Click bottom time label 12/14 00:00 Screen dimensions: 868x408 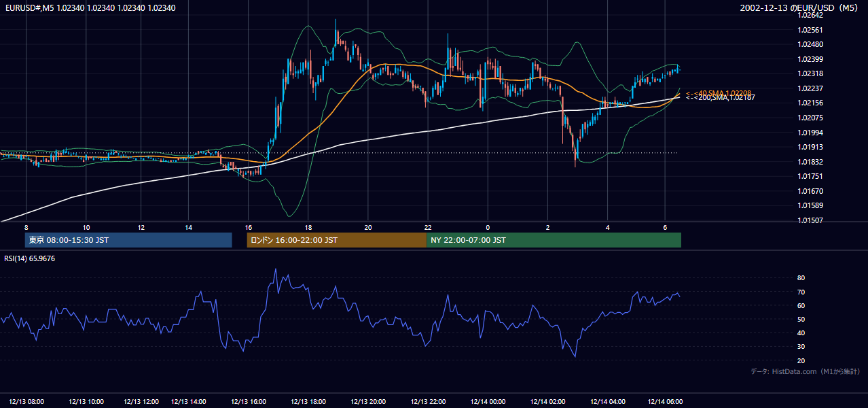click(488, 402)
